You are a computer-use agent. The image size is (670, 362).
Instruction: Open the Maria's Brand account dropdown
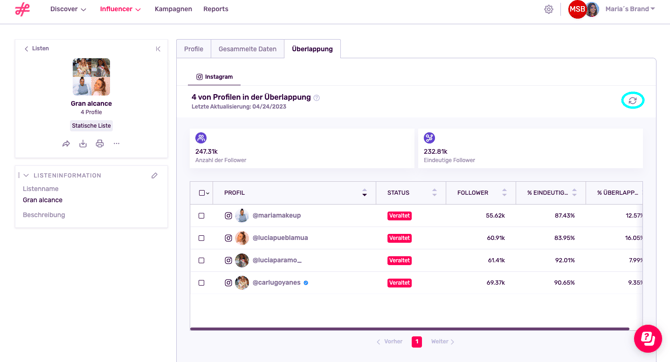(630, 9)
